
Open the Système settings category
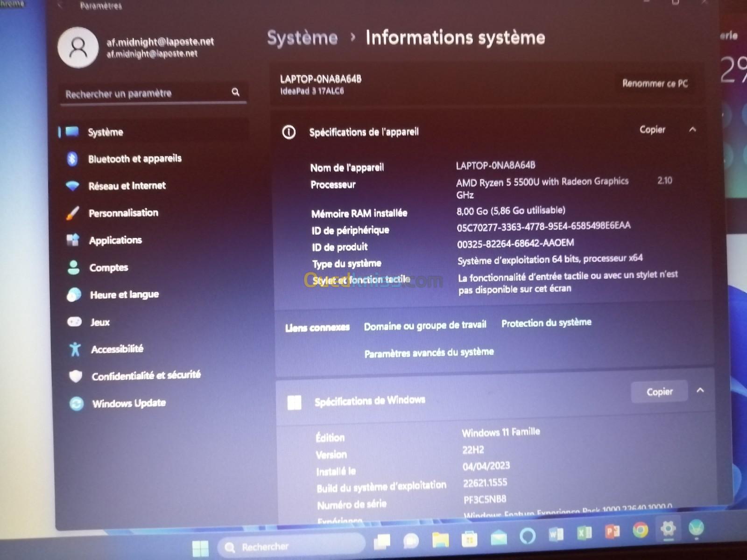click(154, 132)
